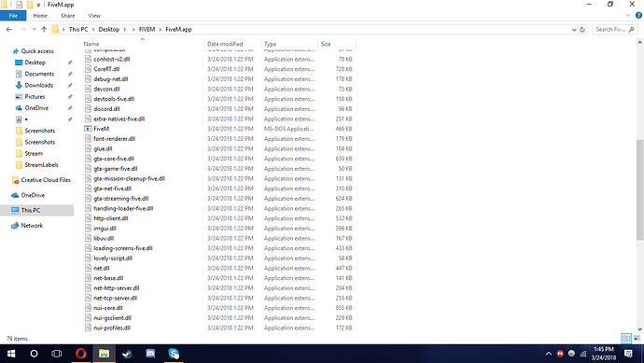Select the net.dll file icon
This screenshot has width=644, height=363.
pyautogui.click(x=88, y=268)
